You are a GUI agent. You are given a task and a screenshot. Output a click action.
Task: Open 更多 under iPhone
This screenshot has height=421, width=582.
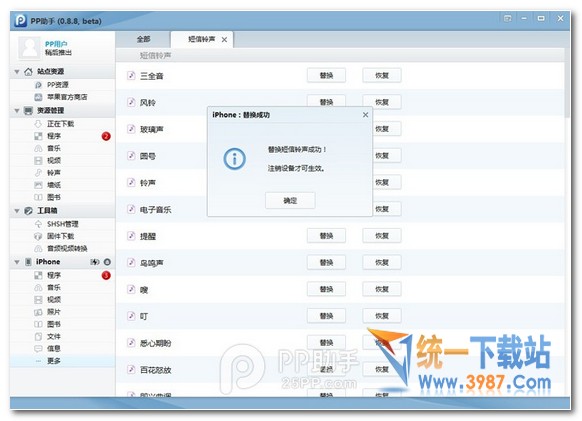pyautogui.click(x=54, y=361)
